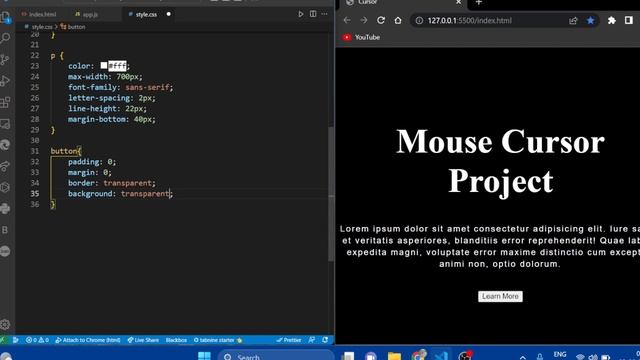Click Attach to Chrome (html) status item
The width and height of the screenshot is (640, 360).
pos(88,340)
